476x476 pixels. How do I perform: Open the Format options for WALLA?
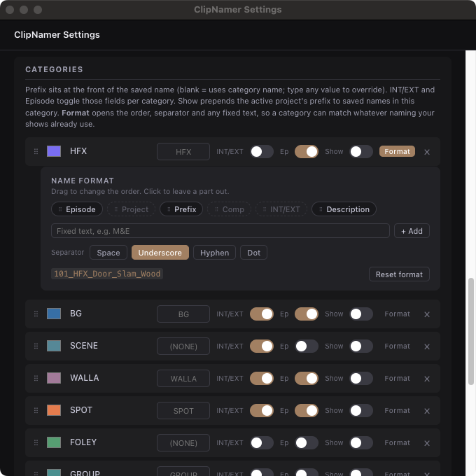click(x=397, y=378)
